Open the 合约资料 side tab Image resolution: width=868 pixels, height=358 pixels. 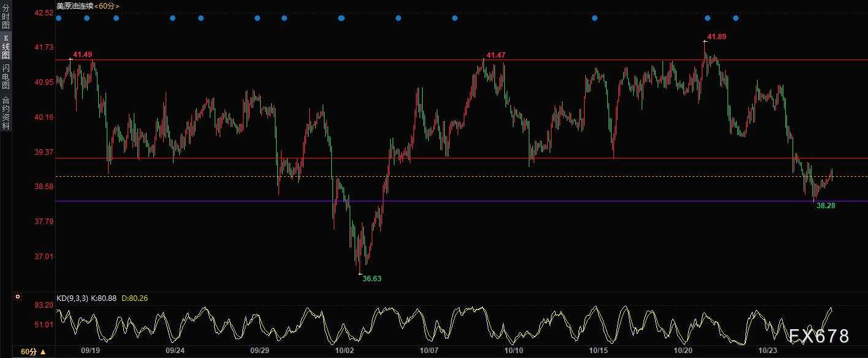(6, 112)
